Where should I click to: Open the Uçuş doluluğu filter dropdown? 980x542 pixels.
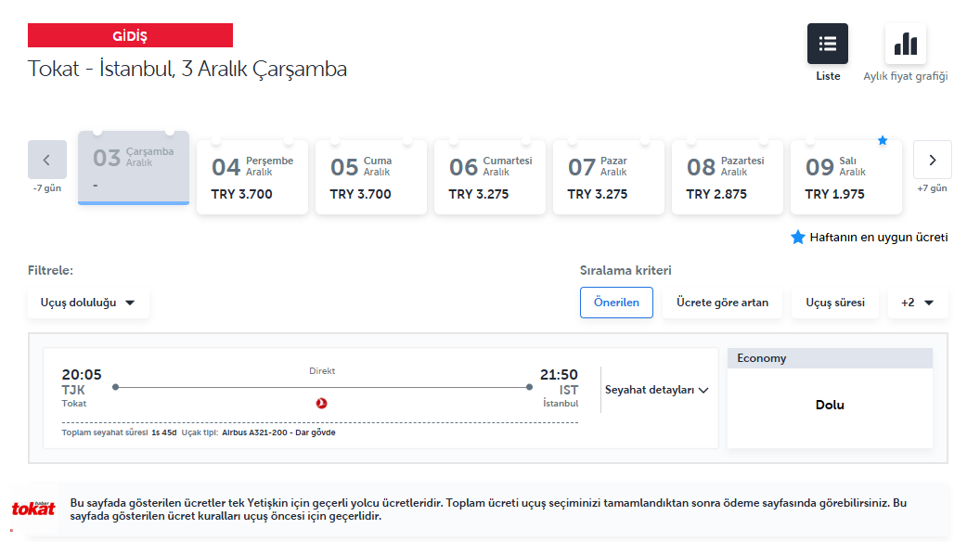coord(88,303)
